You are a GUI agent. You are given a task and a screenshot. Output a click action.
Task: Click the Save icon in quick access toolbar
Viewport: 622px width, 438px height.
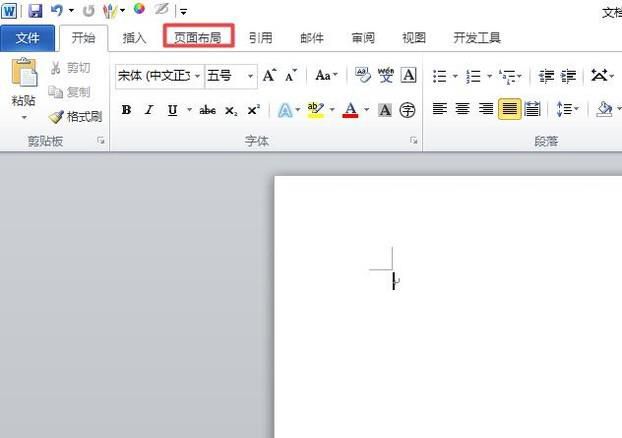35,11
